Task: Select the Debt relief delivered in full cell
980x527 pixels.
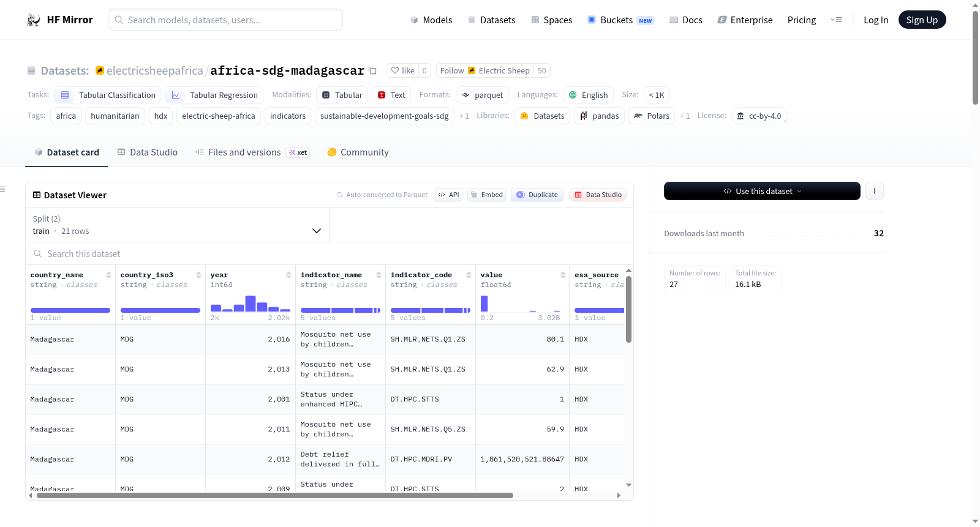Action: pyautogui.click(x=341, y=459)
